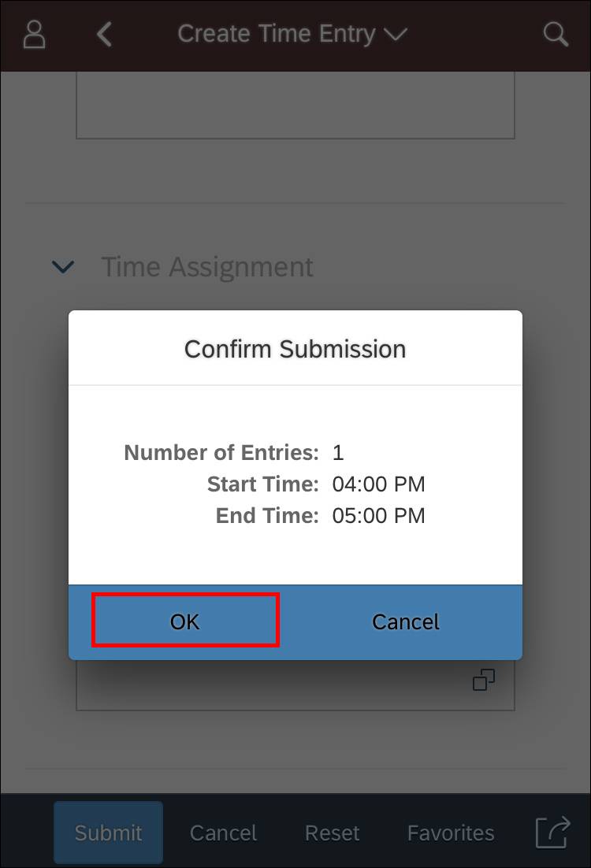
Task: Click the 05:00 PM end time value
Action: point(378,516)
